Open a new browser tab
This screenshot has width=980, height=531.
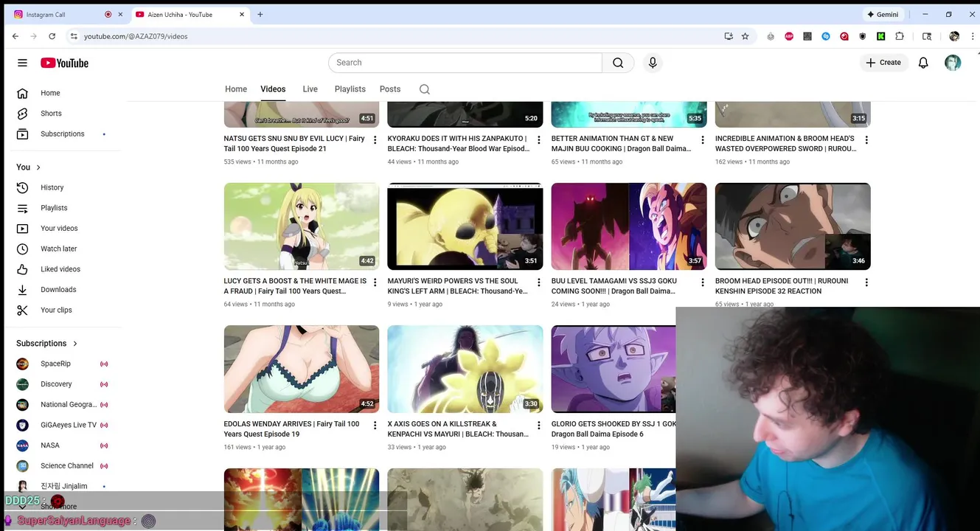click(x=260, y=14)
